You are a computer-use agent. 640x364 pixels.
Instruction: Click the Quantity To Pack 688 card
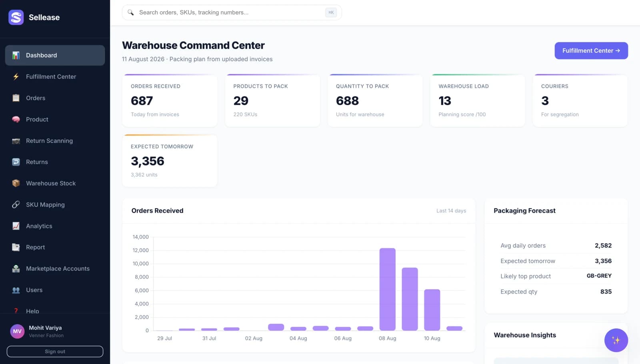[x=375, y=100]
